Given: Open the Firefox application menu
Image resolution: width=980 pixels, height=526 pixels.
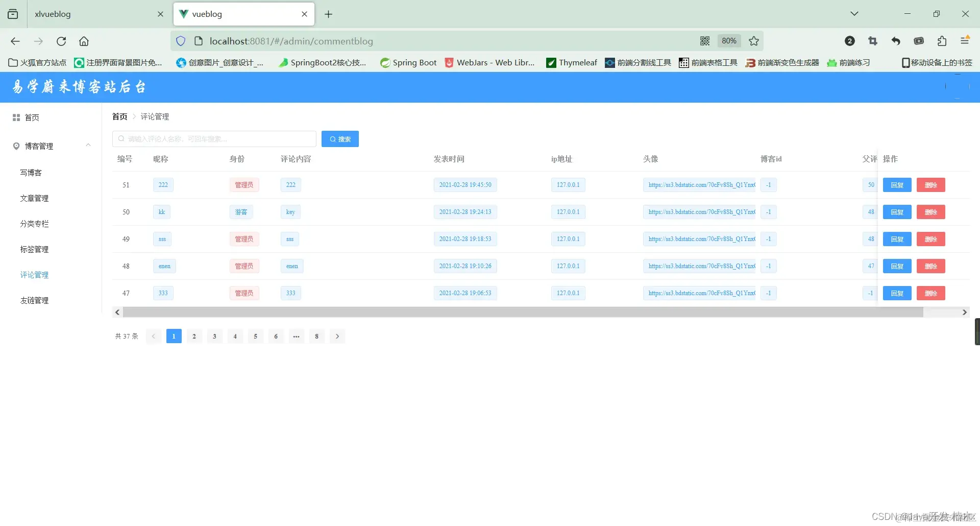Looking at the screenshot, I should (x=965, y=41).
